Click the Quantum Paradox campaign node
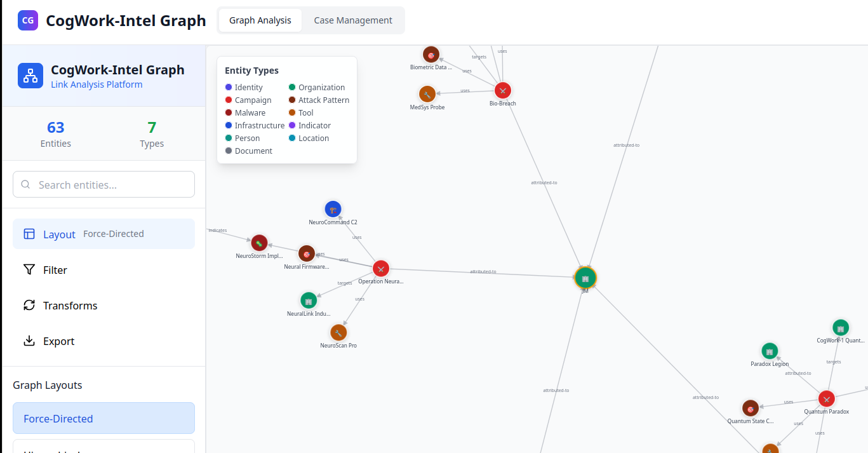Screen dimensions: 868x453 click(826, 398)
